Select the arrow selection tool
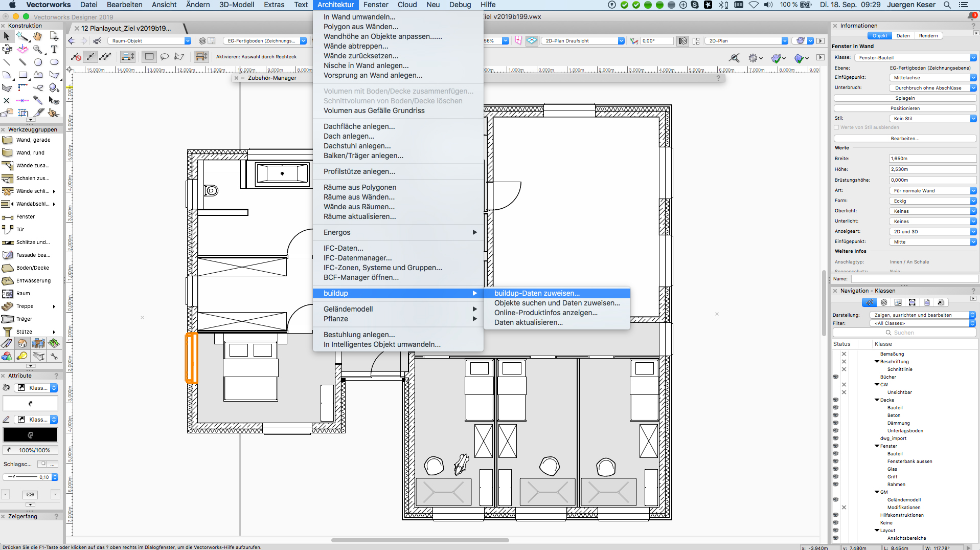The image size is (980, 550). (7, 36)
